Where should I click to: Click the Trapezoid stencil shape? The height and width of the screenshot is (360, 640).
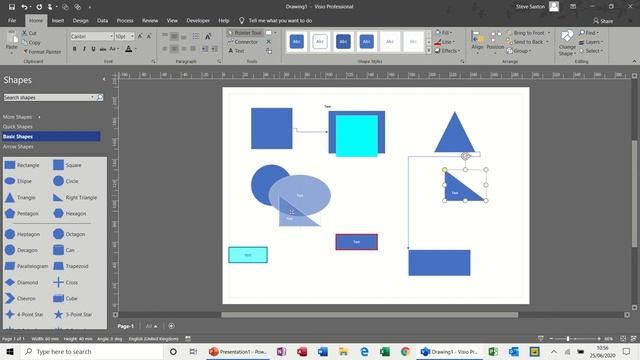[x=71, y=266]
